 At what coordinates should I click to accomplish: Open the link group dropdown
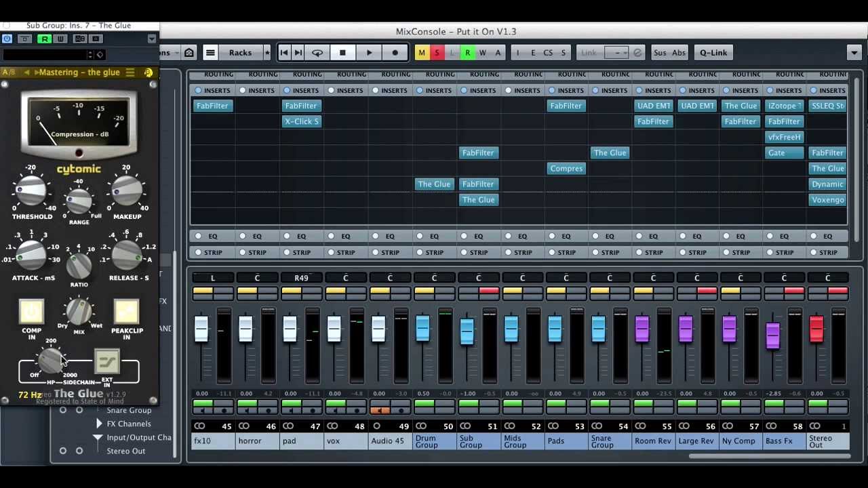coord(616,53)
